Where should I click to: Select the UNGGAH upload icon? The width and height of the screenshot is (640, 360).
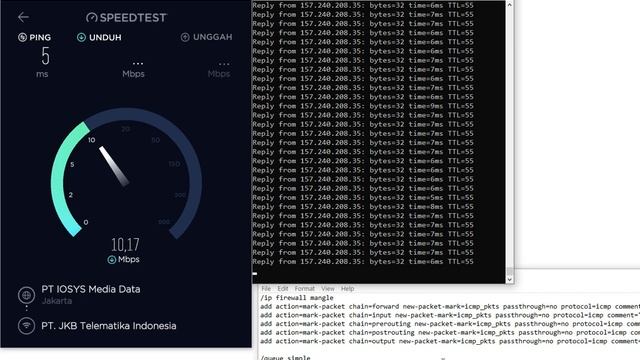(185, 37)
